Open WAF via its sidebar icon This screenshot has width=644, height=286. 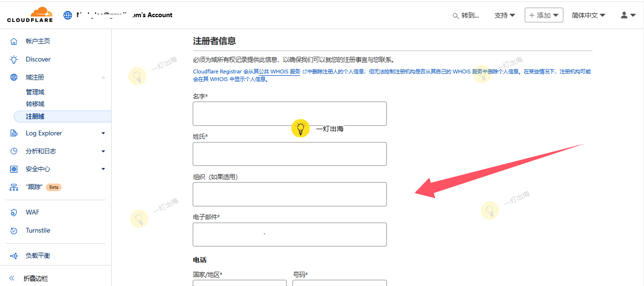click(x=14, y=212)
